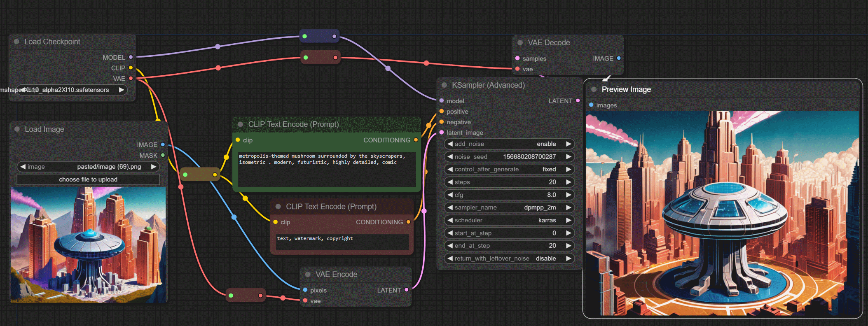Image resolution: width=868 pixels, height=326 pixels.
Task: Collapse the Load Checkpoint node via its dot
Action: (x=16, y=42)
